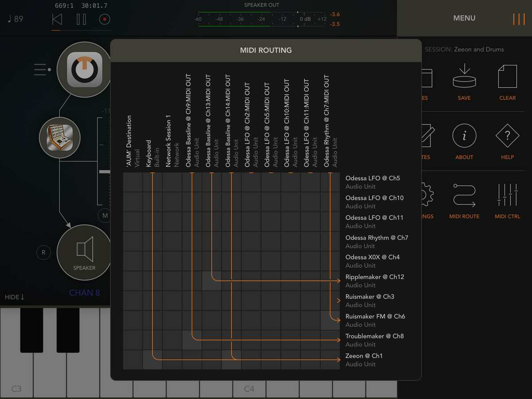Screen dimensions: 532x399
Task: Select the Troublemaker @ Ch8 destination row
Action: [375, 340]
